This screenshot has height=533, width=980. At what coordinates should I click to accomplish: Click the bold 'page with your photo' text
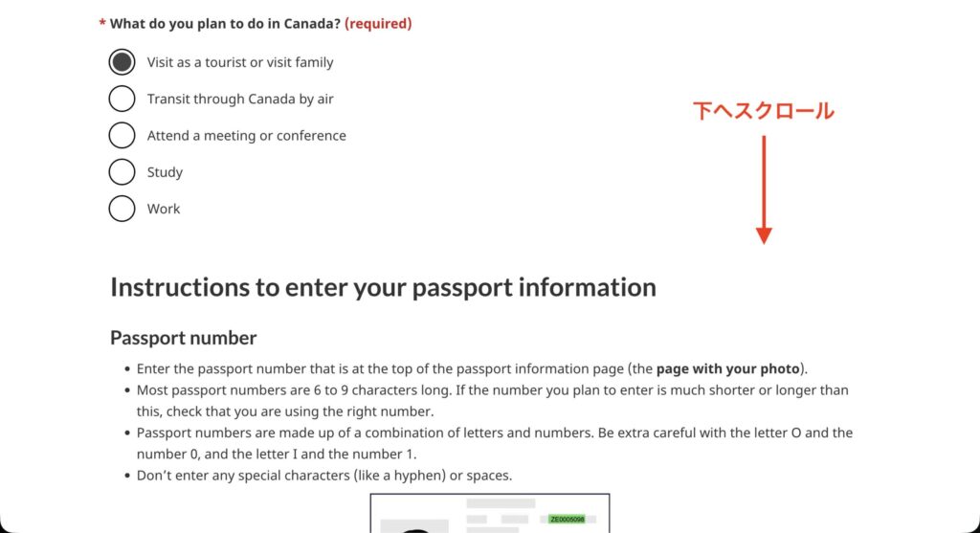click(727, 368)
